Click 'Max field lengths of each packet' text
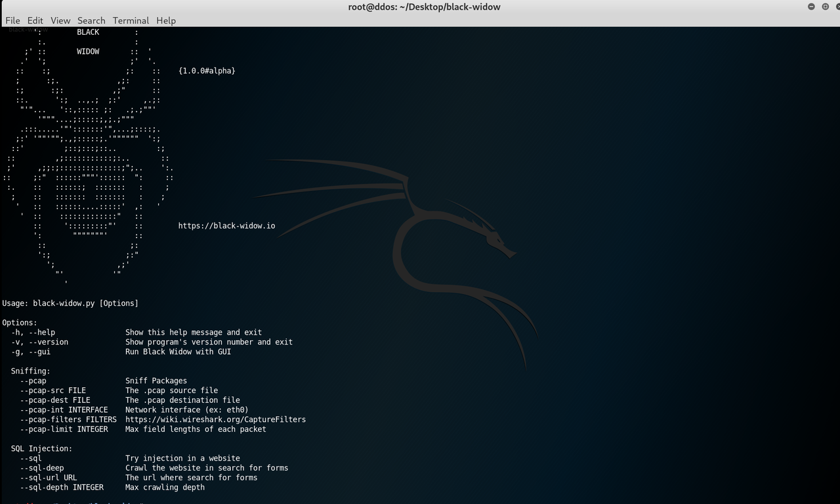840x504 pixels. click(x=196, y=429)
